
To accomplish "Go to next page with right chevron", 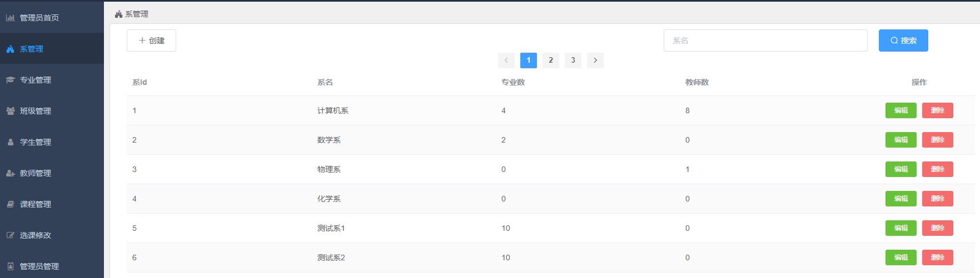I will (x=595, y=60).
